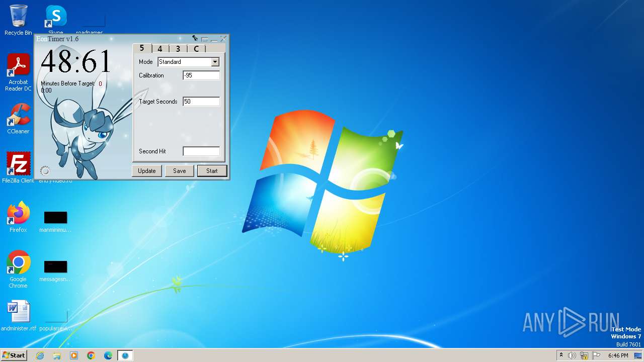Open the CCleaner desktop shortcut
The image size is (644, 362).
[18, 119]
